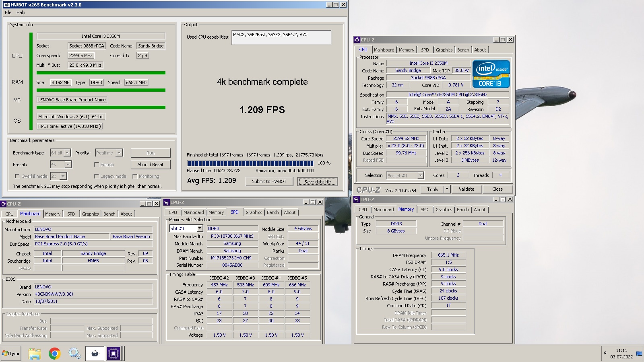644x362 pixels.
Task: Click the Specification Intel Core i3-2350M field
Action: [448, 95]
